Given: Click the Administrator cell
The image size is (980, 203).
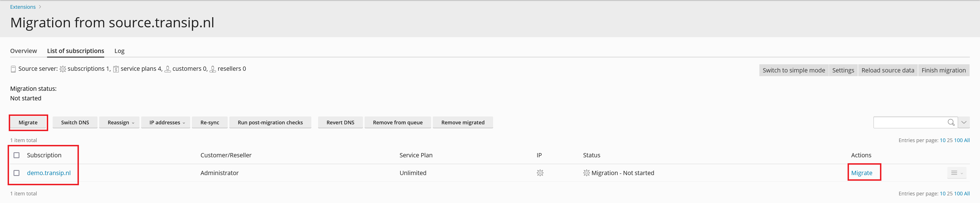Looking at the screenshot, I should coord(219,173).
